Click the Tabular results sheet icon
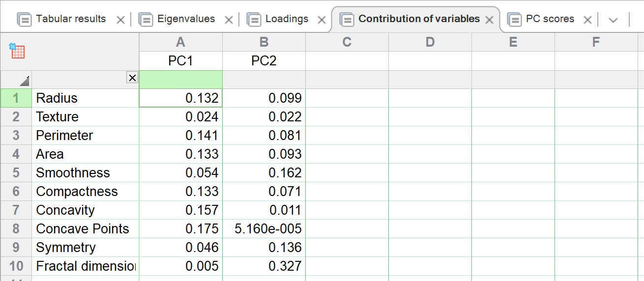644x281 pixels. coord(24,20)
